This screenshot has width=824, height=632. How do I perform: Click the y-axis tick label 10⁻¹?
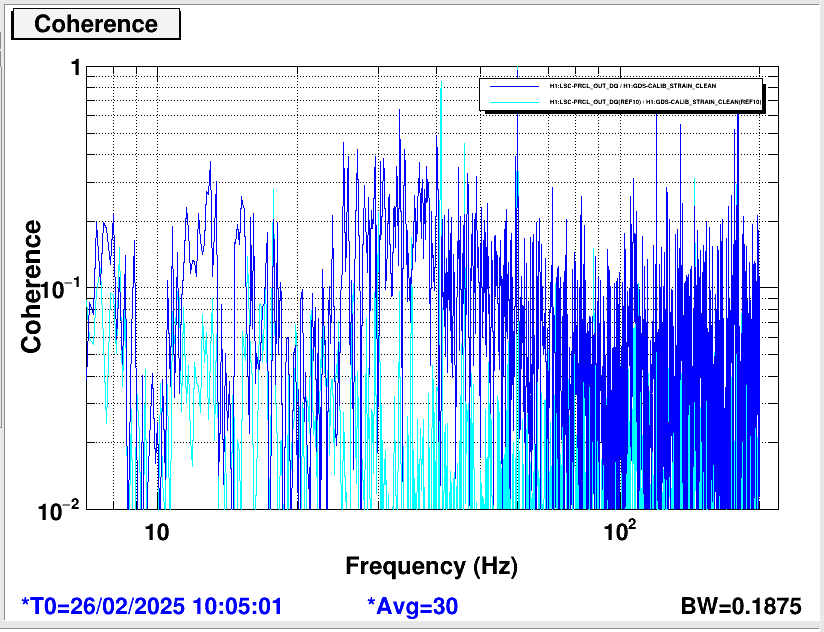point(59,287)
